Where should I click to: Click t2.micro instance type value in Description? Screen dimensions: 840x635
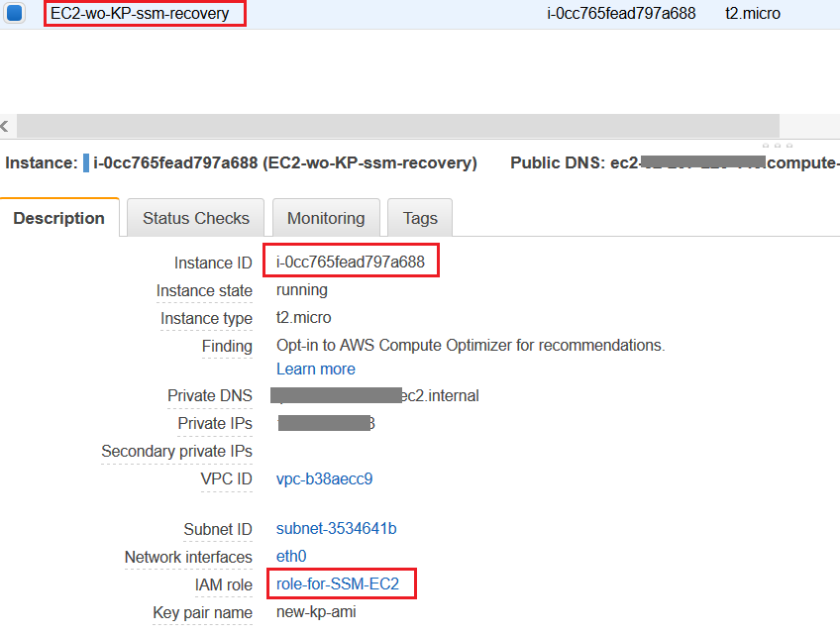click(x=304, y=318)
